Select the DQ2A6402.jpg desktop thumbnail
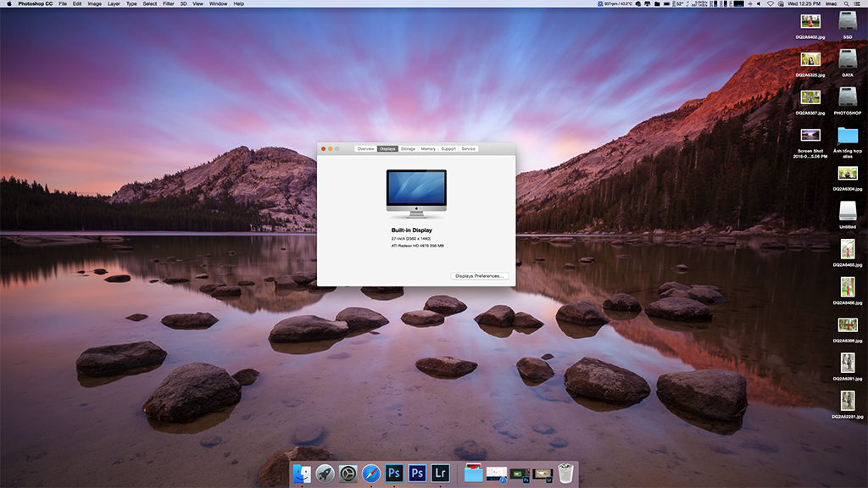The image size is (868, 488). (x=810, y=23)
